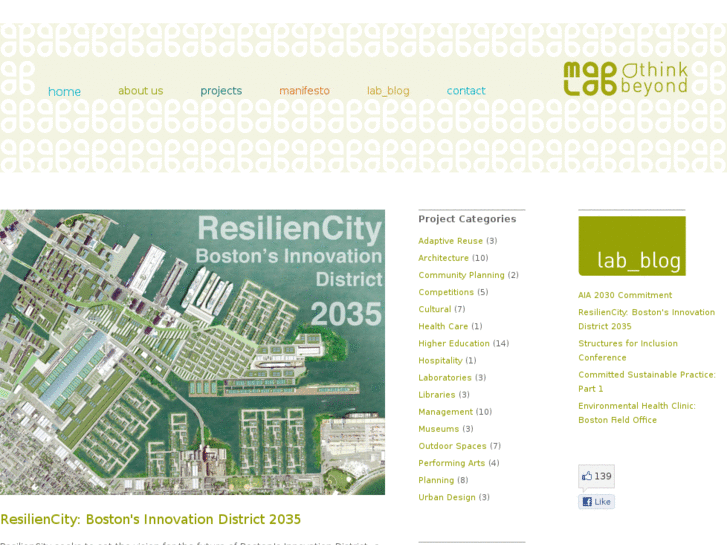The width and height of the screenshot is (727, 545).
Task: Open Environmental Health Clinic: Boston Field Office post
Action: (637, 413)
